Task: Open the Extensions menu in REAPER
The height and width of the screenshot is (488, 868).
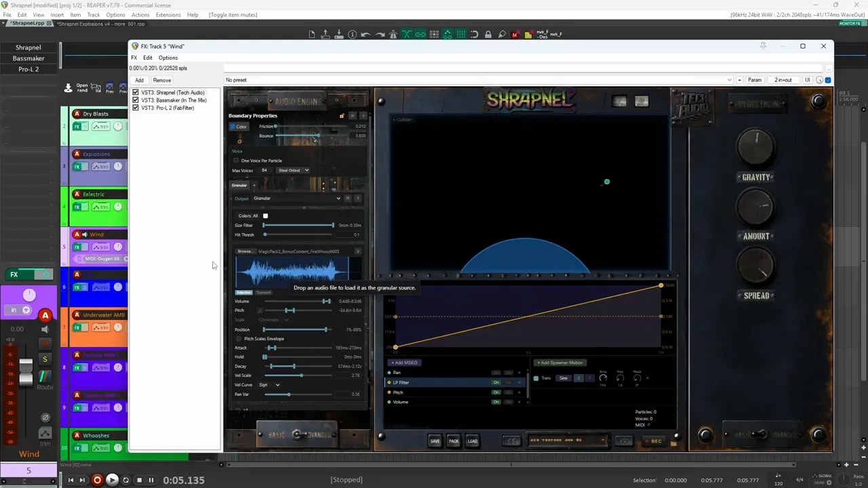Action: pyautogui.click(x=168, y=14)
